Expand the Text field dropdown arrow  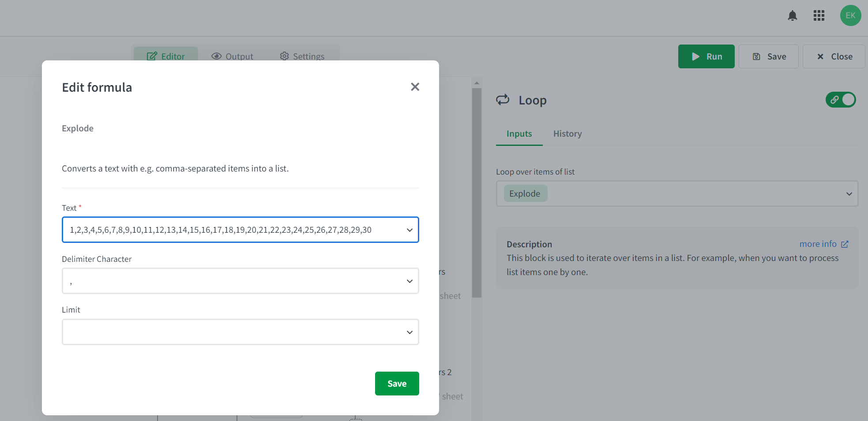[x=410, y=230]
